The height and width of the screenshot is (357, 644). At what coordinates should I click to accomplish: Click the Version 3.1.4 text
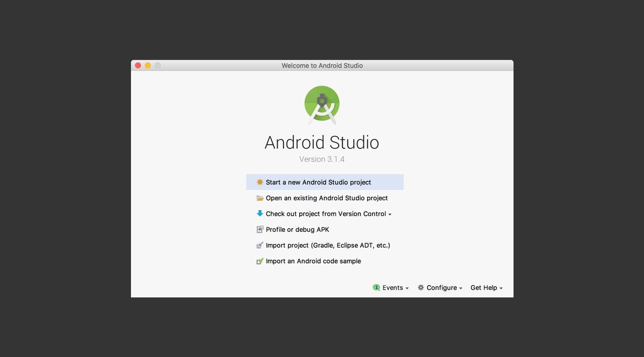(322, 159)
